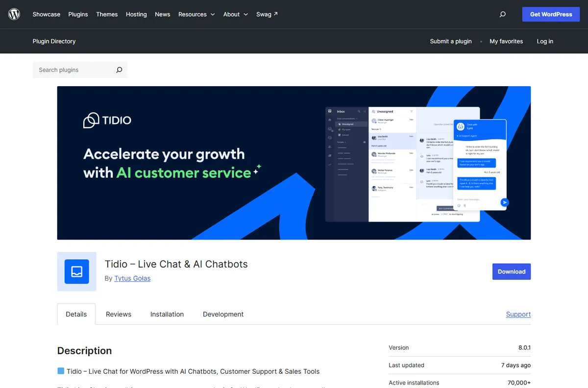Switch to the Installation tab

167,314
